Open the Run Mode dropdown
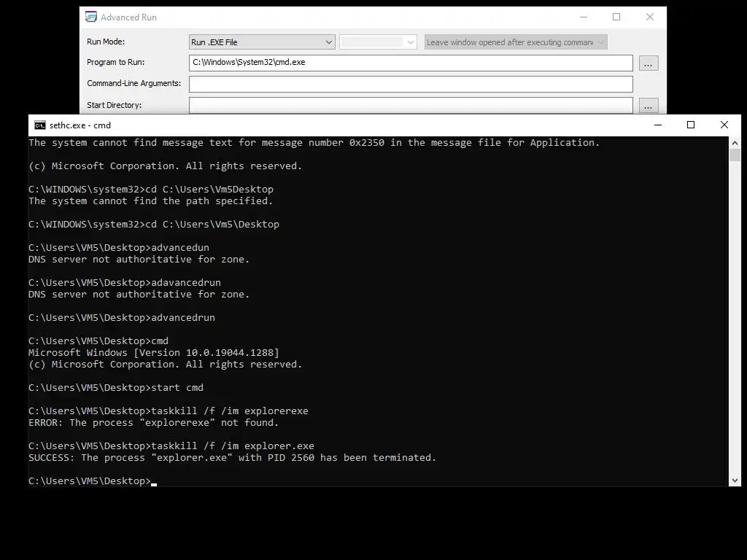This screenshot has height=560, width=747. tap(262, 42)
